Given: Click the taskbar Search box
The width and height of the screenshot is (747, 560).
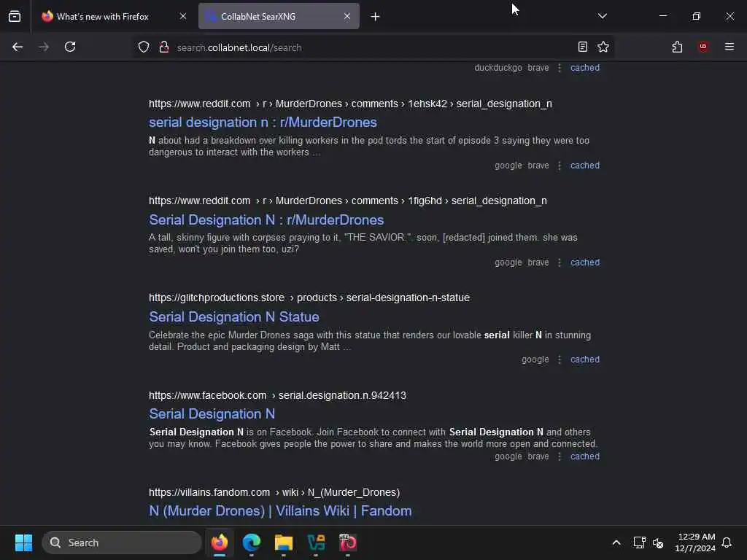Looking at the screenshot, I should (x=122, y=542).
